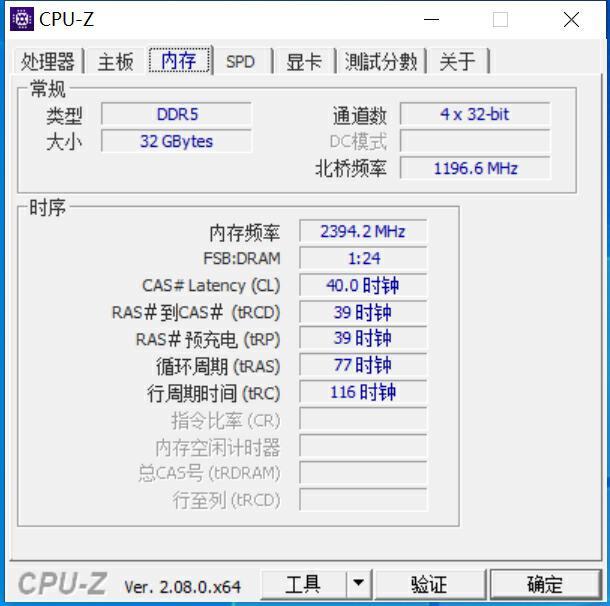
Task: Click the DDR5 type field
Action: [176, 114]
